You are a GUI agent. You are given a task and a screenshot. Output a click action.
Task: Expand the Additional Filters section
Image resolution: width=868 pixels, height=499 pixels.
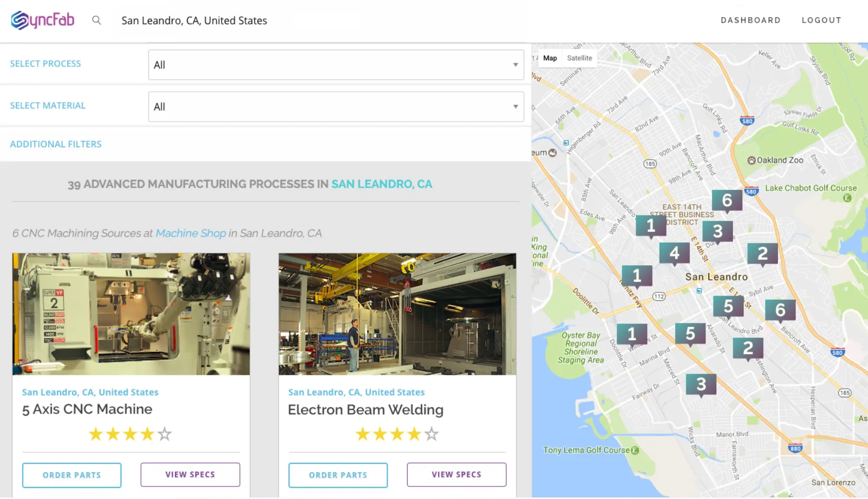56,144
